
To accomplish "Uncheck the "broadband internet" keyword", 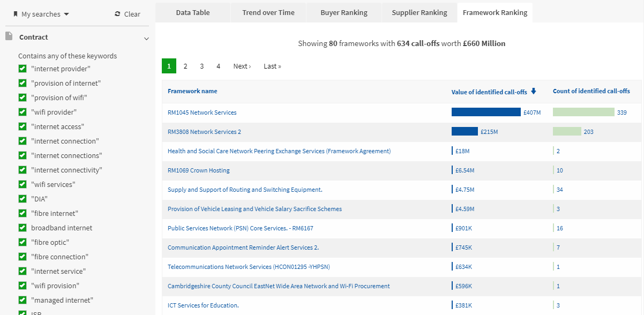I will point(23,228).
